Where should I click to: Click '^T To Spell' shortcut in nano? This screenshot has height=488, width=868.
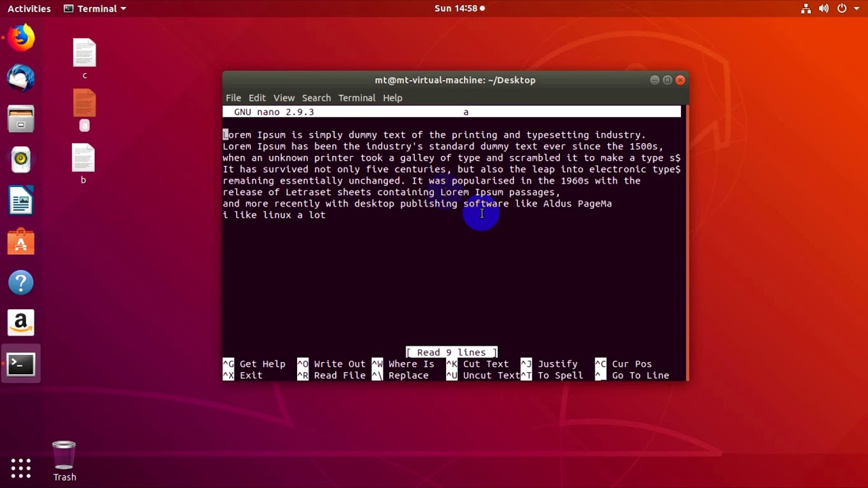coord(552,375)
